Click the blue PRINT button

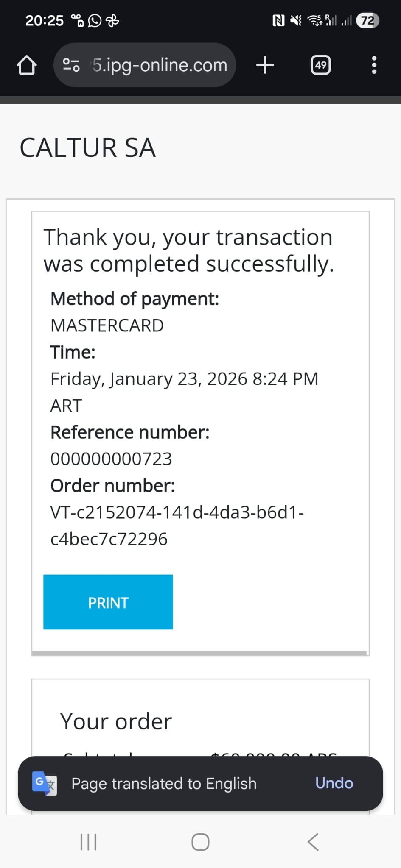pyautogui.click(x=108, y=602)
